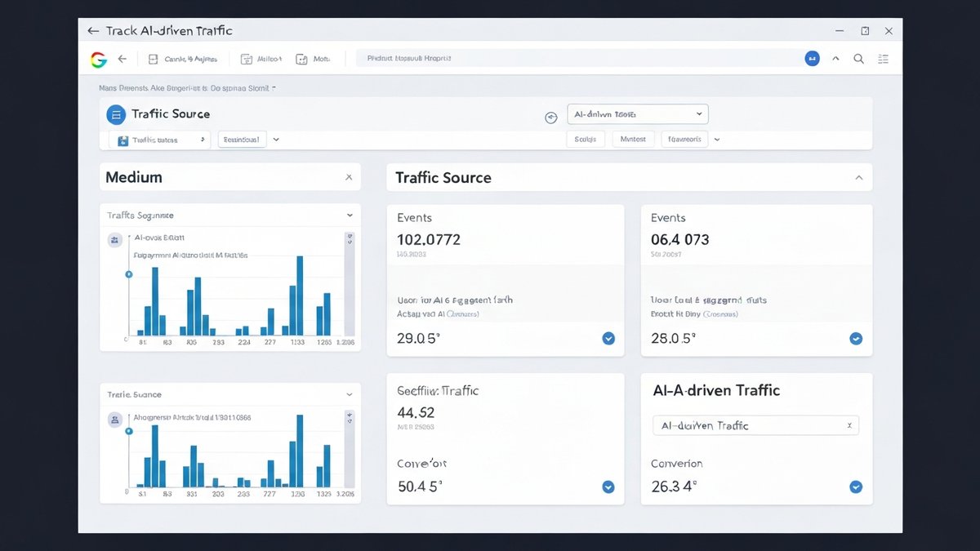Image resolution: width=980 pixels, height=551 pixels.
Task: Click the square icon after the toolbar back arrow
Action: [x=153, y=59]
